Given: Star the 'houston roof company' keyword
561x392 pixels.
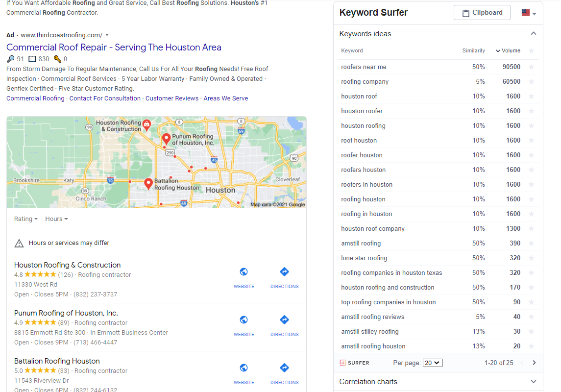Looking at the screenshot, I should coord(531,228).
